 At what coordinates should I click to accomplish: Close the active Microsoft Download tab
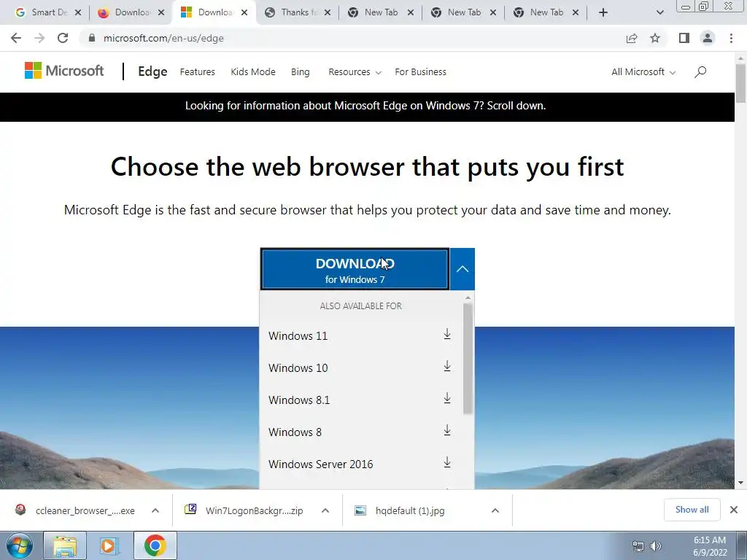click(x=244, y=12)
